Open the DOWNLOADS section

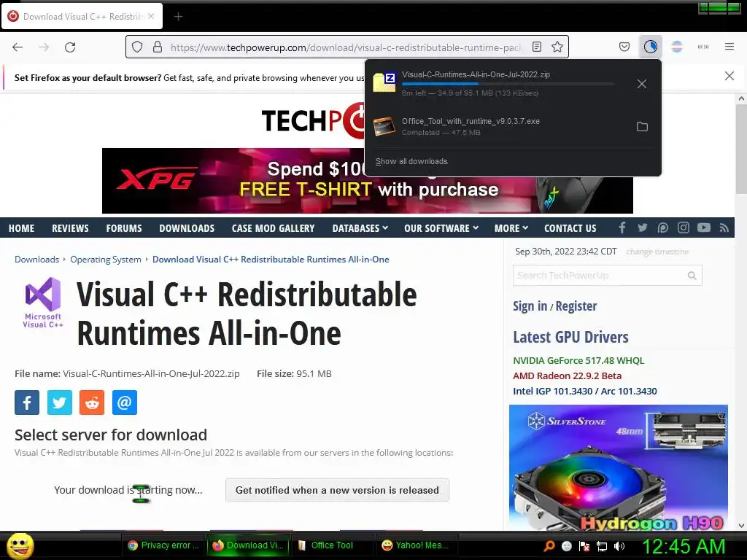[187, 228]
